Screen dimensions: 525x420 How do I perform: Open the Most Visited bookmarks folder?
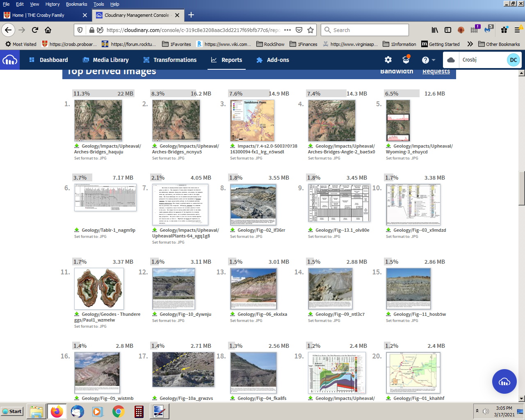(x=21, y=44)
